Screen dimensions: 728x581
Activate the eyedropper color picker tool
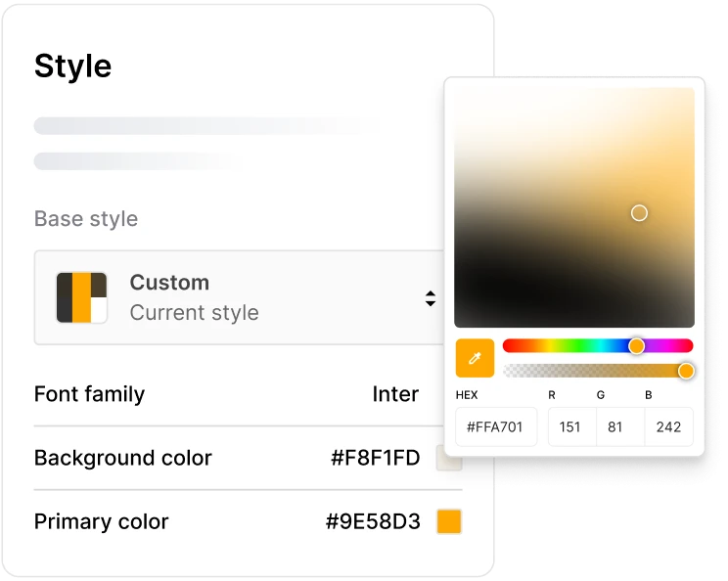tap(475, 359)
